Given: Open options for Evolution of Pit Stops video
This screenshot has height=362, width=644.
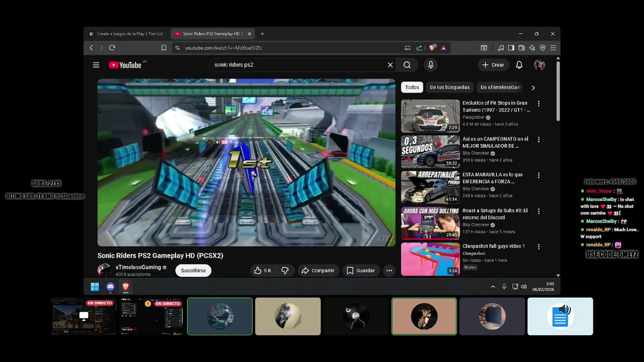Looking at the screenshot, I should click(x=539, y=104).
